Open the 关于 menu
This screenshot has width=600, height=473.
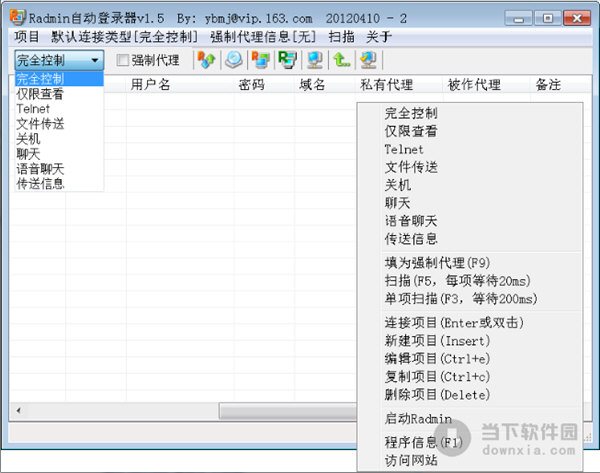[x=379, y=37]
